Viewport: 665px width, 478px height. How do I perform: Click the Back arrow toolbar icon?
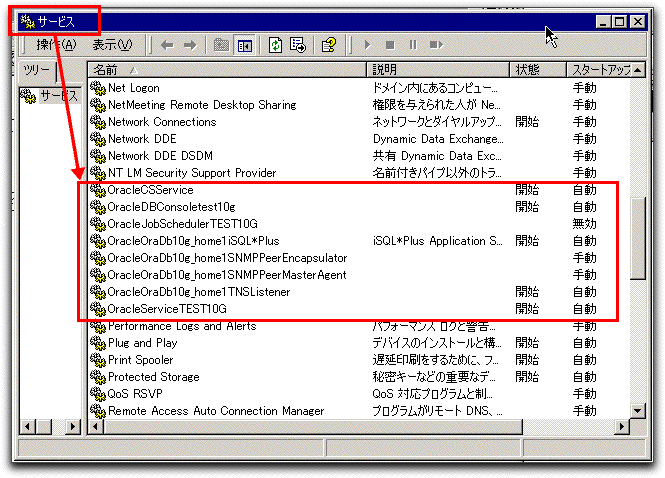coord(167,45)
